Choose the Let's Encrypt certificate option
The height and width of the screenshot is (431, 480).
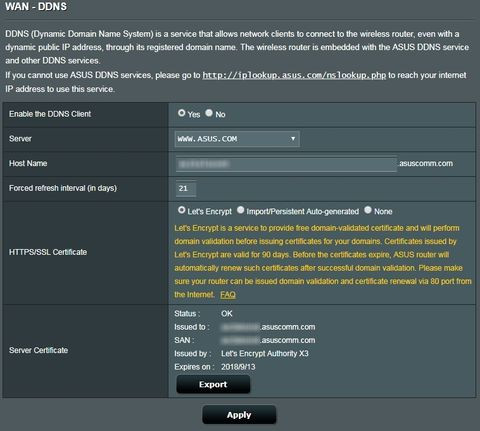click(x=182, y=210)
